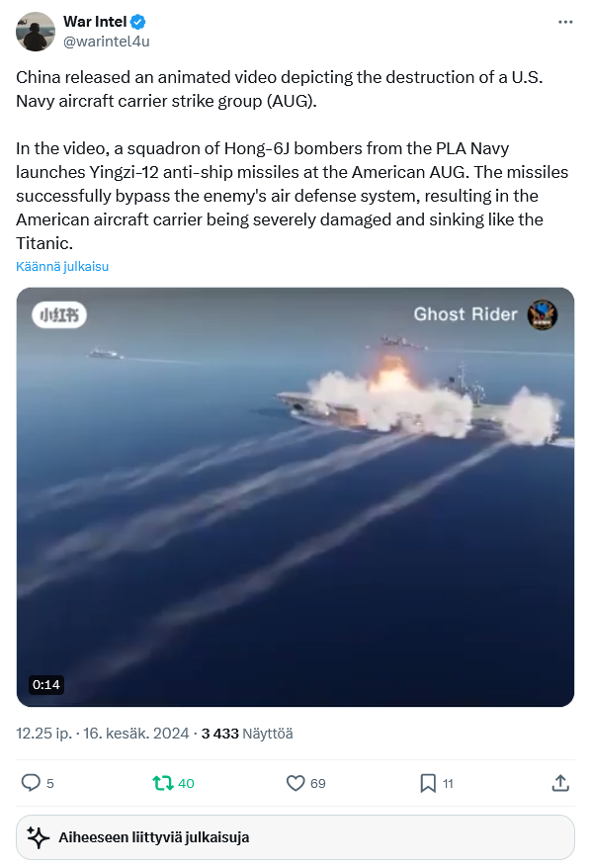Play the aircraft carrier video
This screenshot has height=868, width=591.
(295, 497)
